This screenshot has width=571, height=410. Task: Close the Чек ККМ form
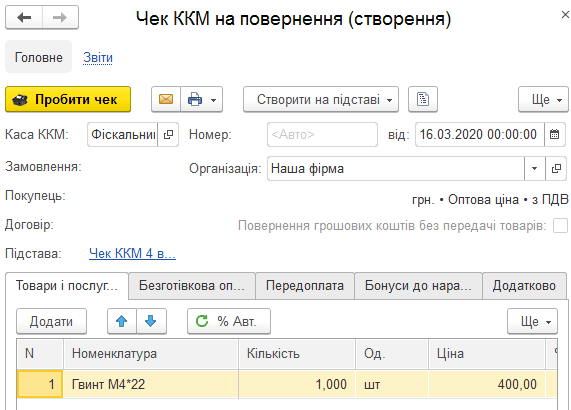(565, 15)
